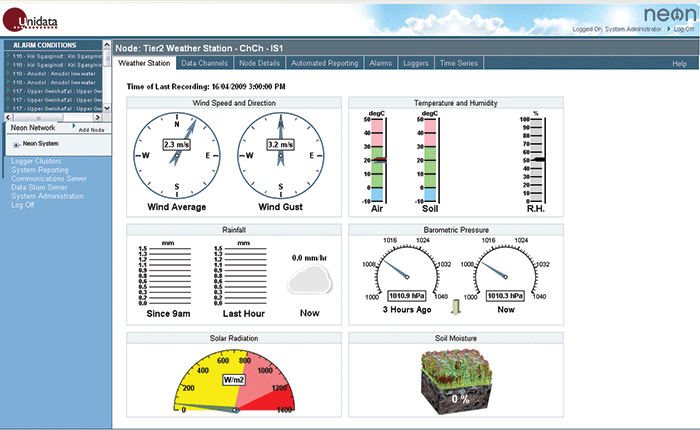Click Log Off in the top right
Viewport: 700px width, 430px height.
[683, 30]
